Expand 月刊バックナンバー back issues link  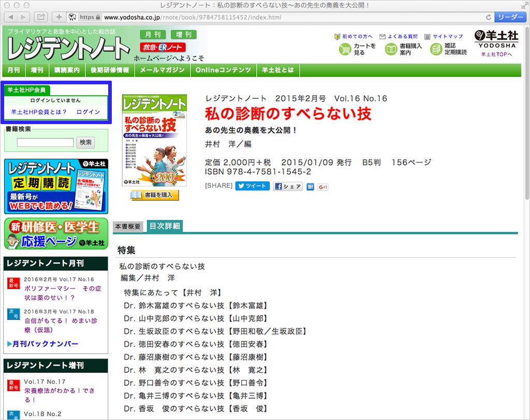click(43, 344)
